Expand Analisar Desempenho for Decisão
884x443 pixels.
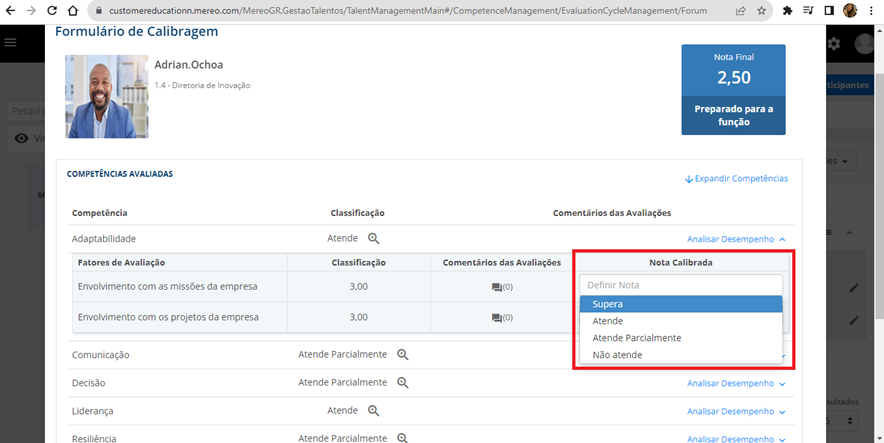click(x=736, y=383)
